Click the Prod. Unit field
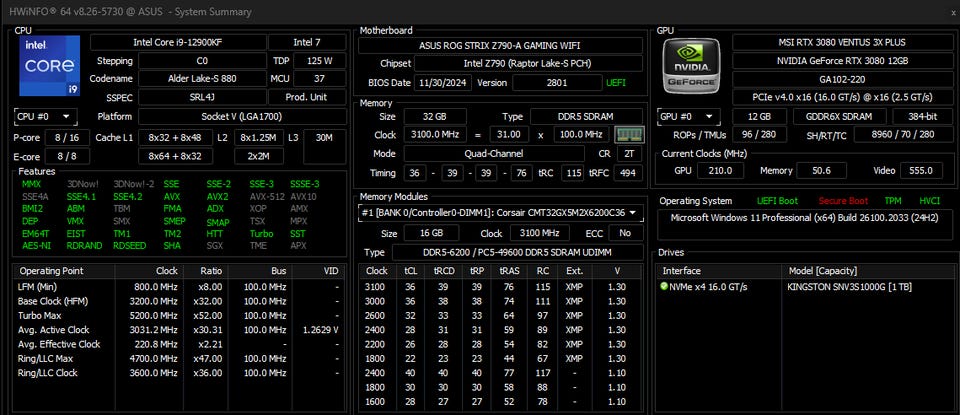This screenshot has width=960, height=415. [x=307, y=97]
